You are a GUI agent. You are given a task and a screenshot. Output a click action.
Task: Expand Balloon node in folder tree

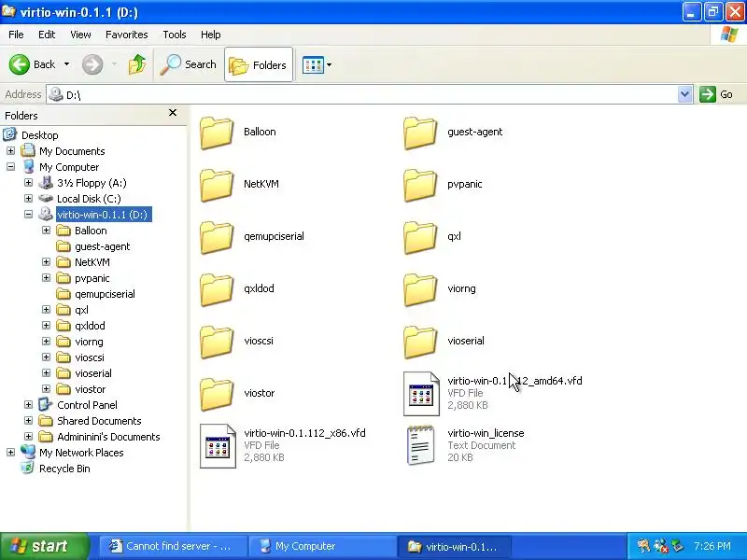46,230
